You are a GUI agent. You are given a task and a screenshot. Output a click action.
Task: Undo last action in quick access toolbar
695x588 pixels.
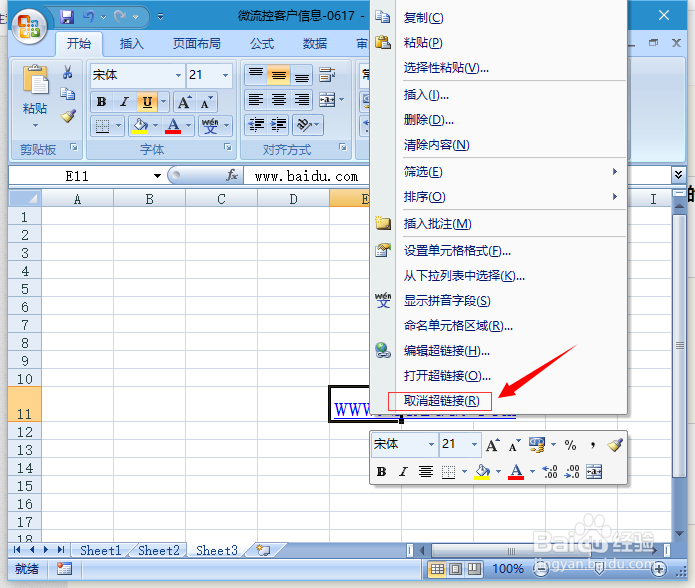pyautogui.click(x=89, y=17)
